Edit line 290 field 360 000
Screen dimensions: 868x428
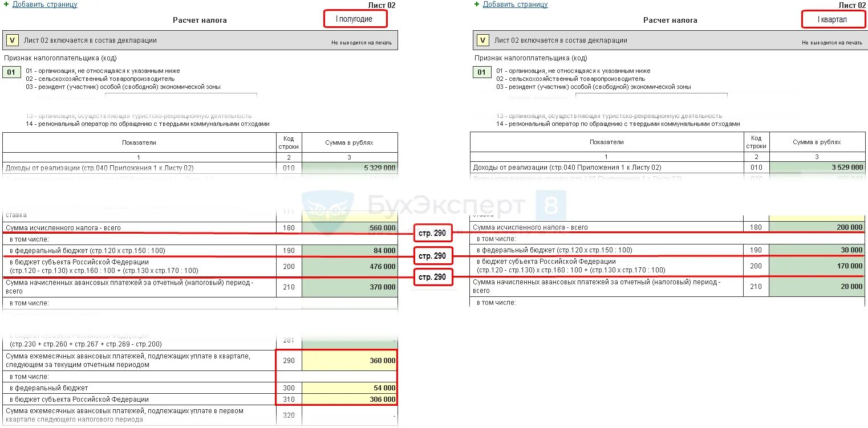pos(350,361)
